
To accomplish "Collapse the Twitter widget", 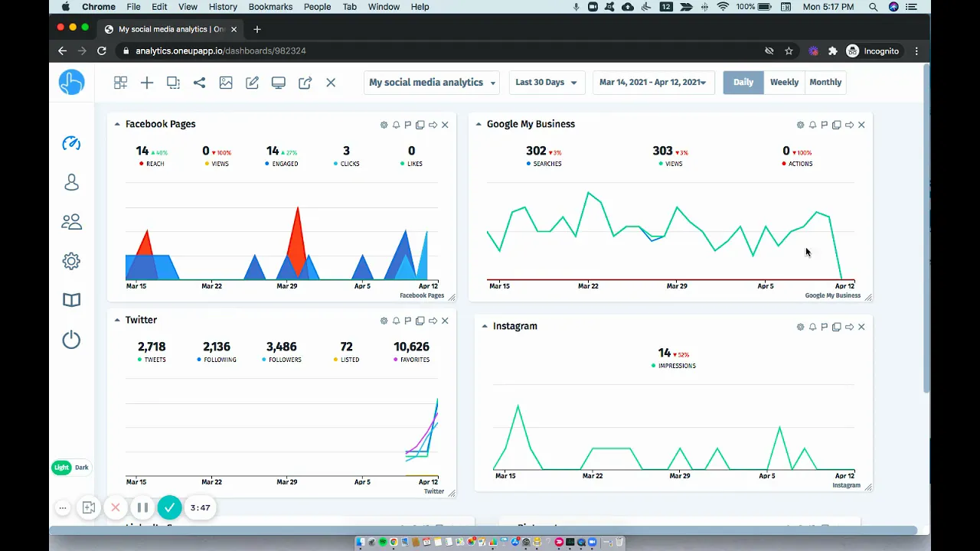I will [117, 320].
